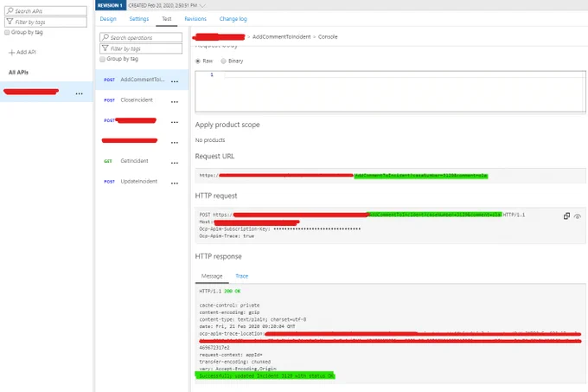
Task: Click the Ocp-Apim-Trace: true header line
Action: (x=227, y=236)
